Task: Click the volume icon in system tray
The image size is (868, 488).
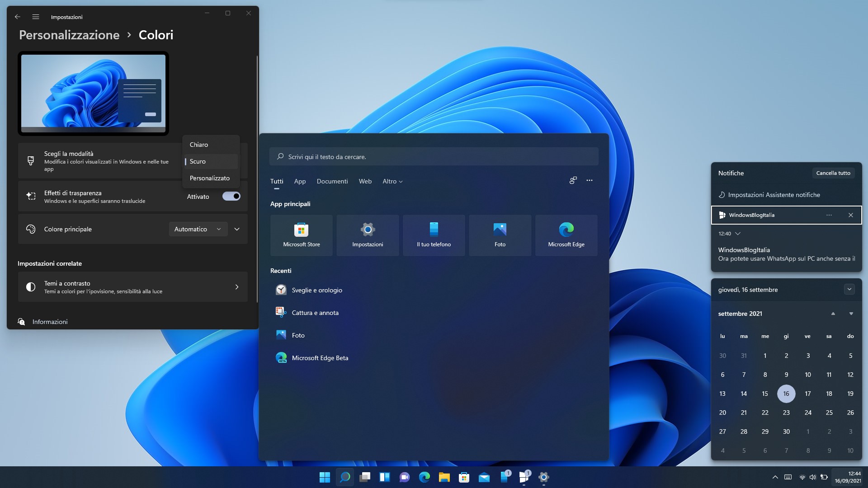Action: 813,477
